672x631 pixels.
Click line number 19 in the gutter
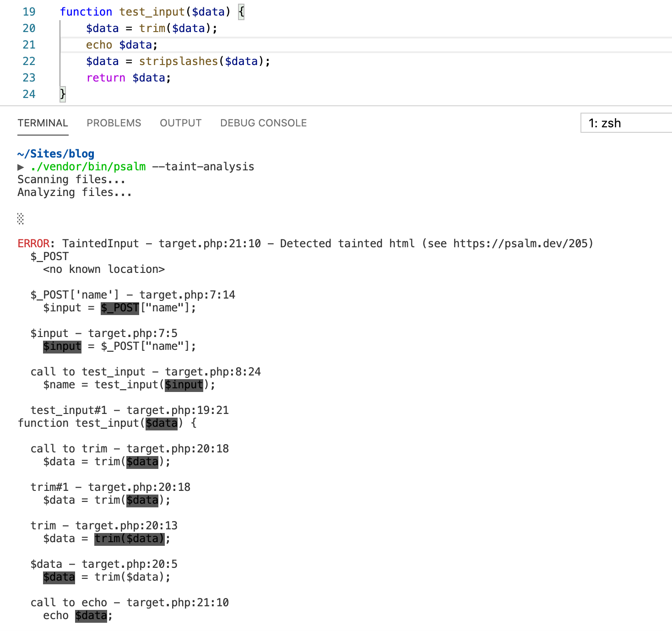click(29, 11)
